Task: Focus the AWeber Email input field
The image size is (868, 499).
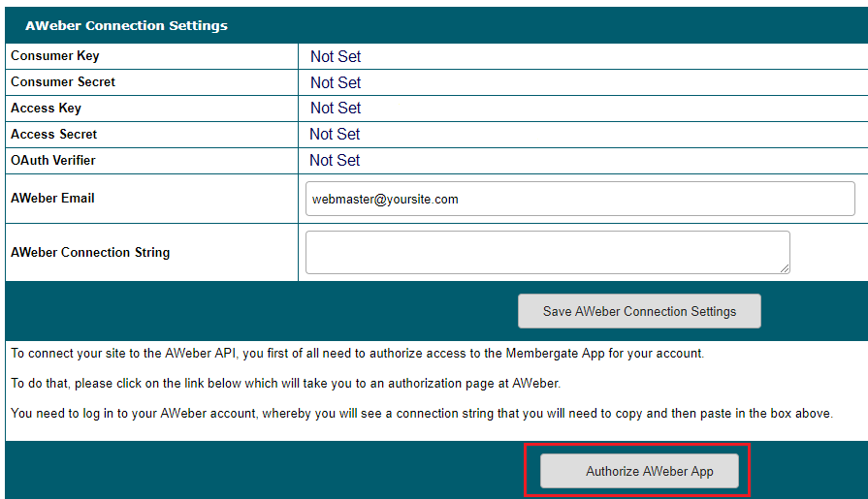Action: click(x=579, y=199)
